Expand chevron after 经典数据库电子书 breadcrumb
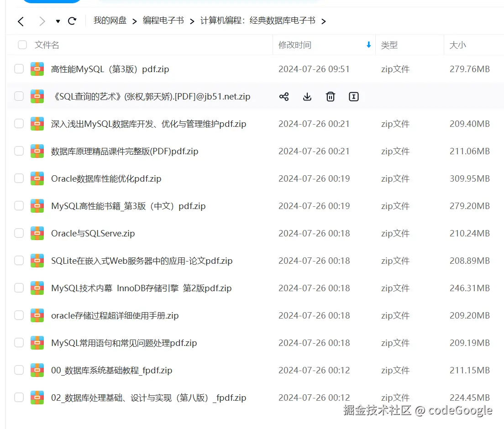The height and width of the screenshot is (429, 504). click(324, 21)
